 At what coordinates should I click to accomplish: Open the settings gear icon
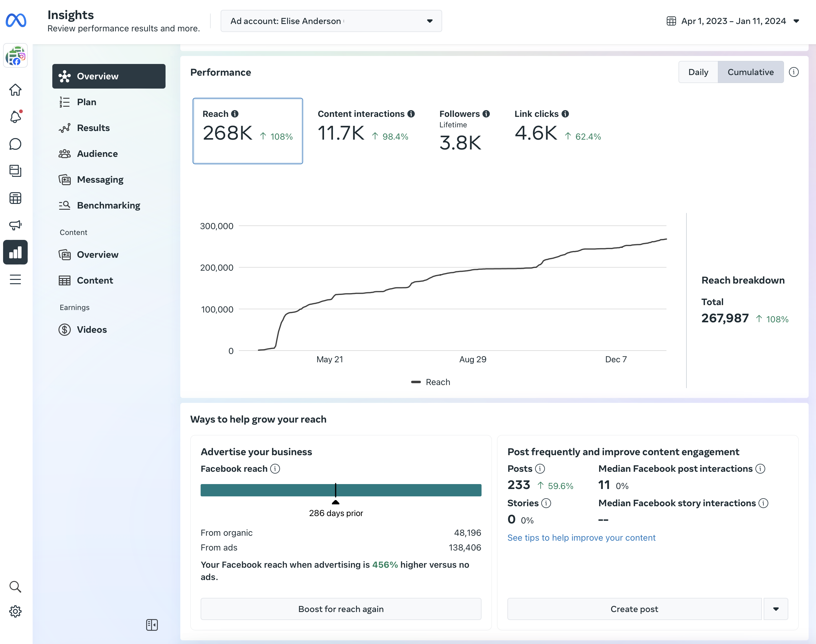(x=15, y=611)
